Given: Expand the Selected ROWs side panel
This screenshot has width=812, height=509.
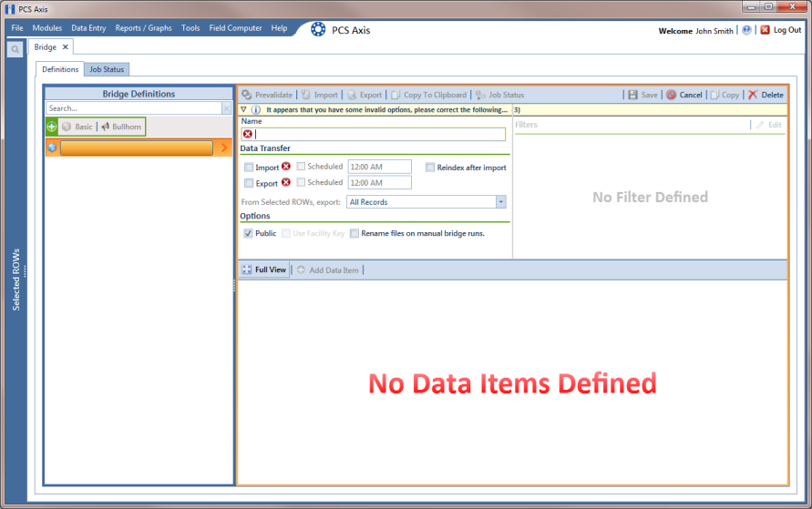Looking at the screenshot, I should [16, 280].
